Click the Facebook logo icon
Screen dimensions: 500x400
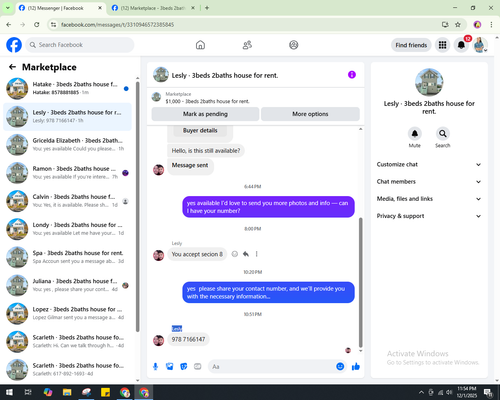(14, 45)
